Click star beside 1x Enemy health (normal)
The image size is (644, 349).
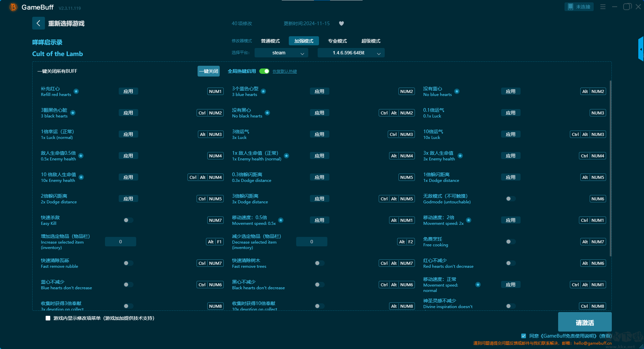[x=286, y=156]
